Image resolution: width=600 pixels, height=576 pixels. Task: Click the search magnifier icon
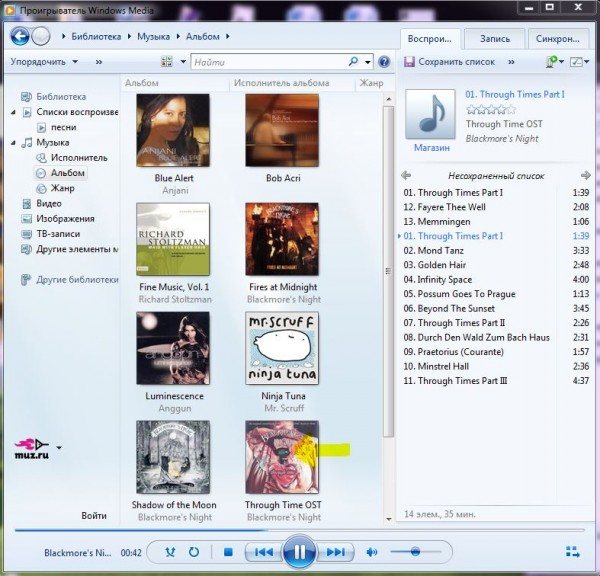[x=353, y=61]
